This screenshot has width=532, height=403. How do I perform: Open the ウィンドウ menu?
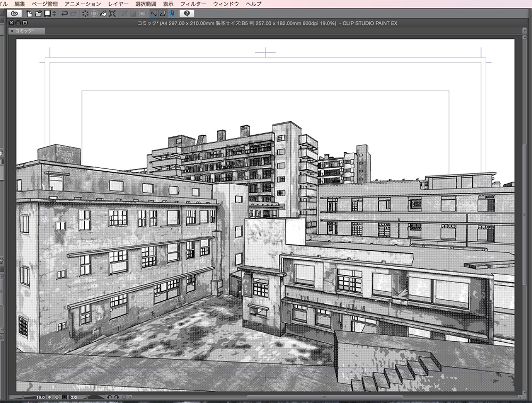pyautogui.click(x=226, y=4)
